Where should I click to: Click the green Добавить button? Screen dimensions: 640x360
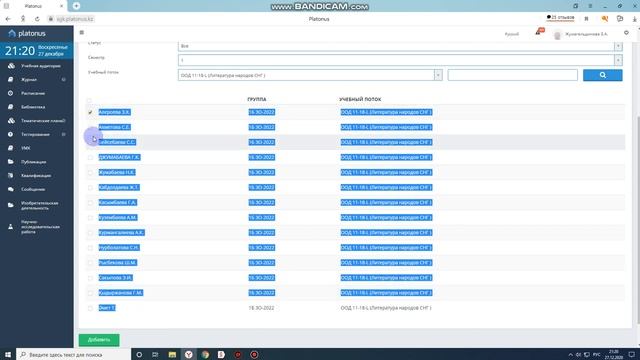click(99, 340)
